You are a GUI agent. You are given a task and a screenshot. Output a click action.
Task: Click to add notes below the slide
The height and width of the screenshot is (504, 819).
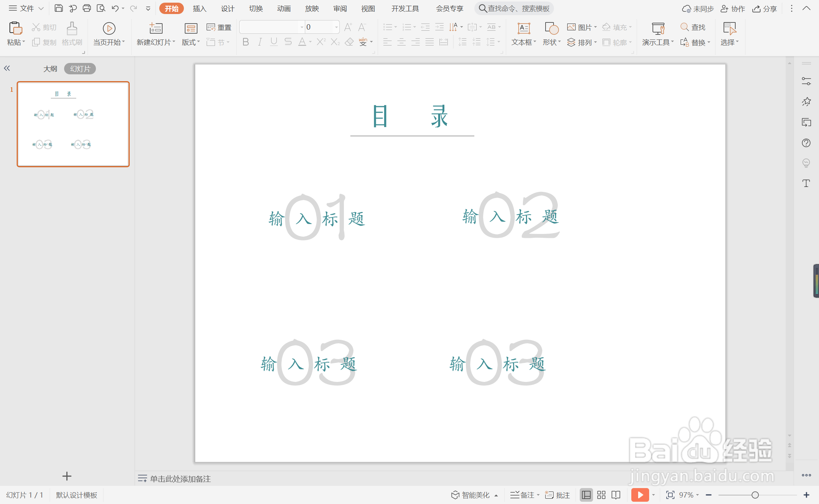click(180, 479)
